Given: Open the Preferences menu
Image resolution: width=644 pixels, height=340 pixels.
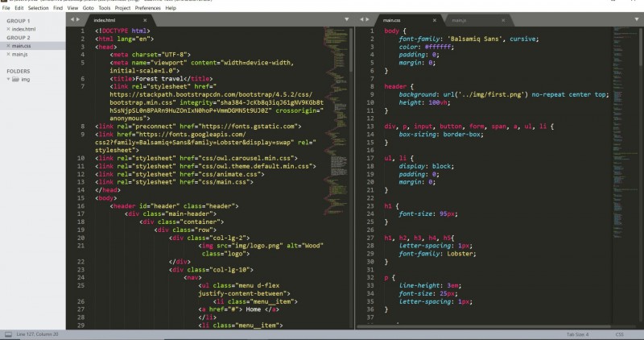Looking at the screenshot, I should click(x=148, y=8).
